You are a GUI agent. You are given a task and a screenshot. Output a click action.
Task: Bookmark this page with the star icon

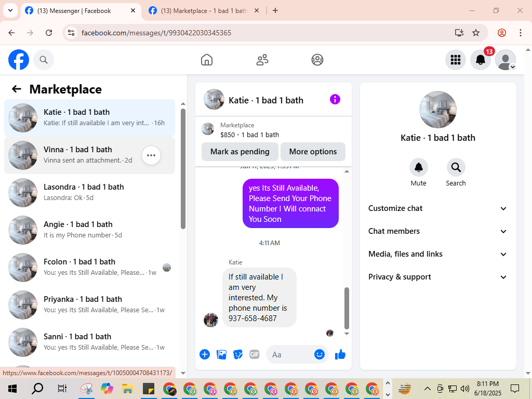[x=476, y=33]
